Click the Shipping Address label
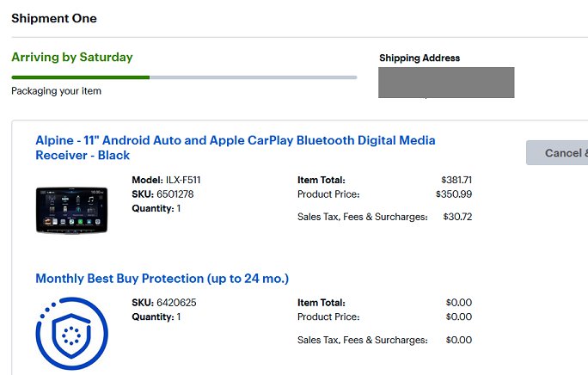 click(420, 58)
